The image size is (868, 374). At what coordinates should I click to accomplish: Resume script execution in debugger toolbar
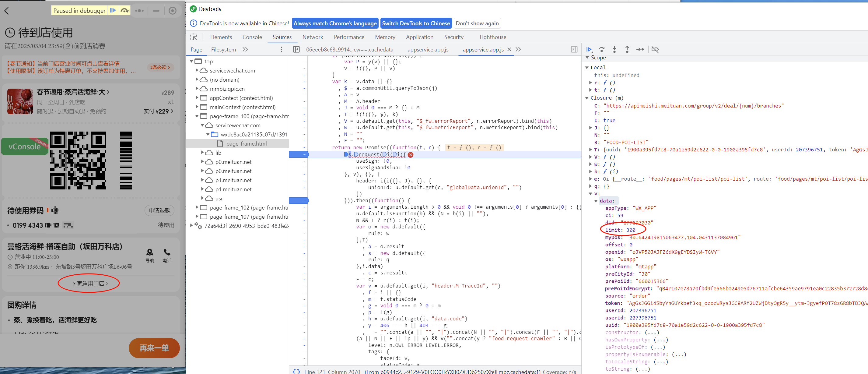pos(589,50)
